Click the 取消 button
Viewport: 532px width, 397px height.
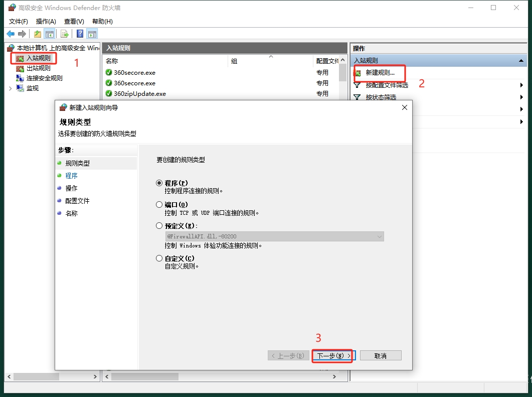pyautogui.click(x=381, y=355)
